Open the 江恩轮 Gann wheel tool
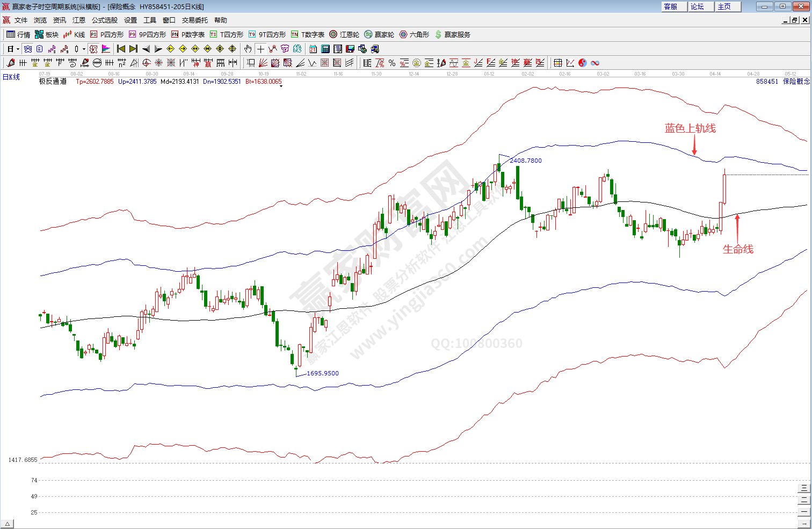The width and height of the screenshot is (812, 529). click(x=344, y=34)
